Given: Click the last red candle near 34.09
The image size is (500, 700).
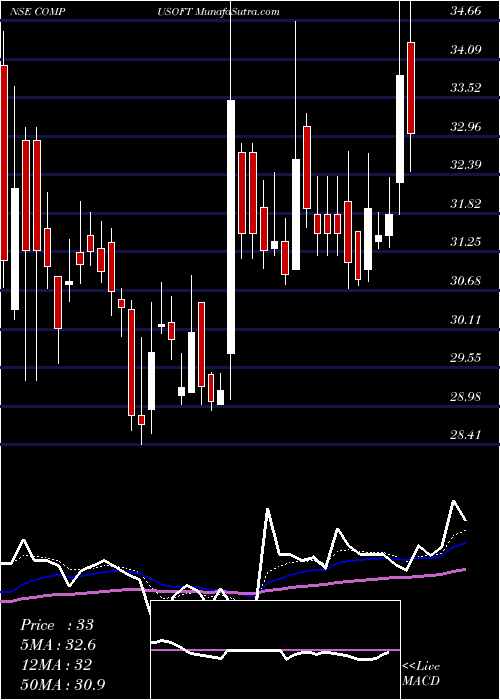Looking at the screenshot, I should click(411, 88).
